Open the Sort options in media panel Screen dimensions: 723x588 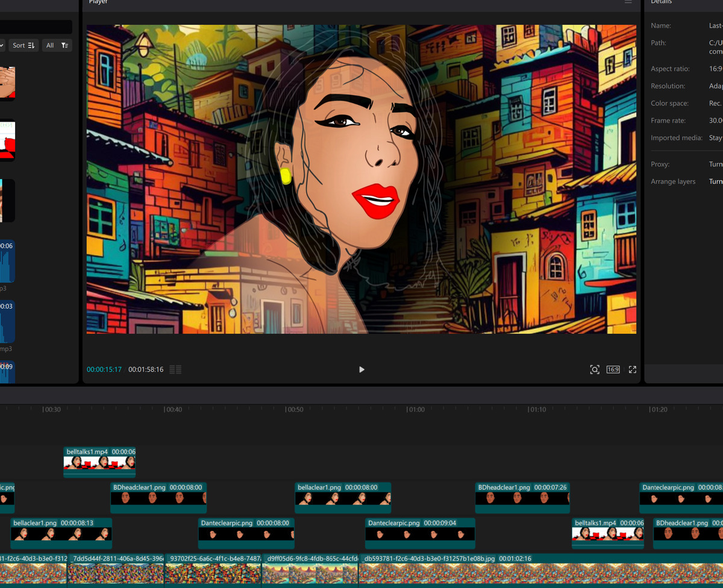pos(23,45)
